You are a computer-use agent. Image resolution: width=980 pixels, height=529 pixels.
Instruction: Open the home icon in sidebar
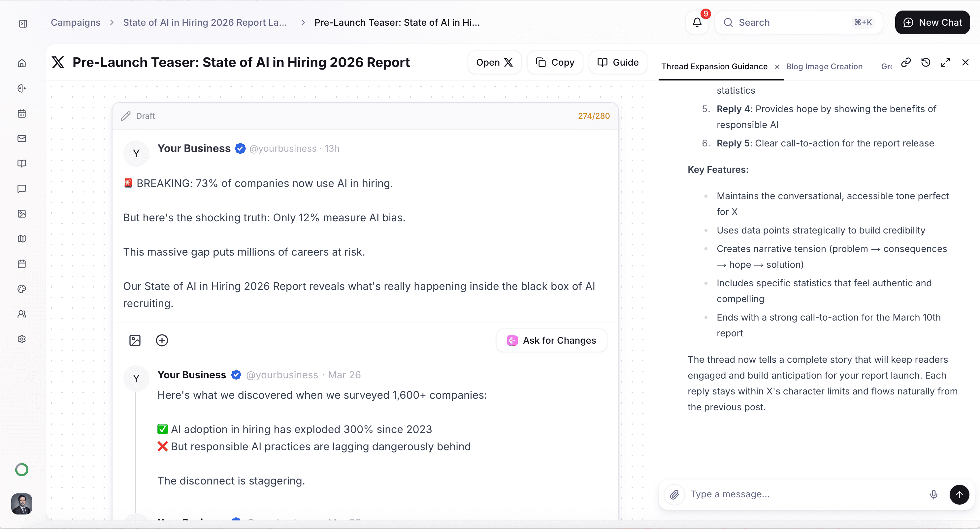pyautogui.click(x=22, y=63)
